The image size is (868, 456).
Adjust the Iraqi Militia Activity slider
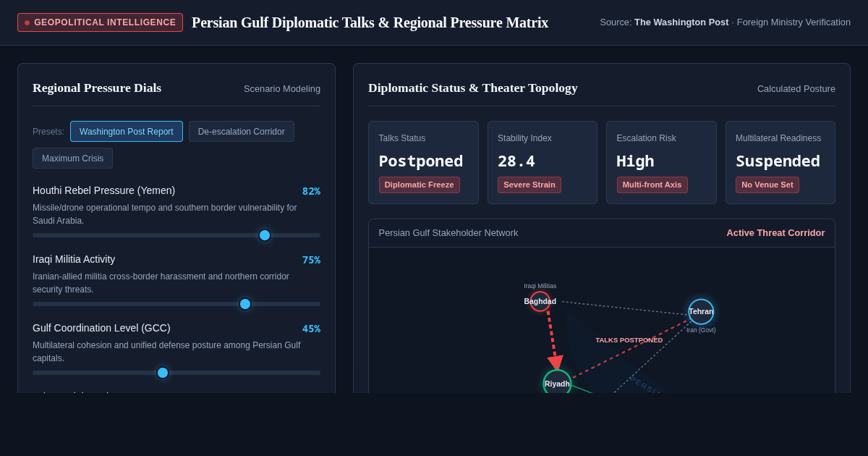[x=176, y=304]
